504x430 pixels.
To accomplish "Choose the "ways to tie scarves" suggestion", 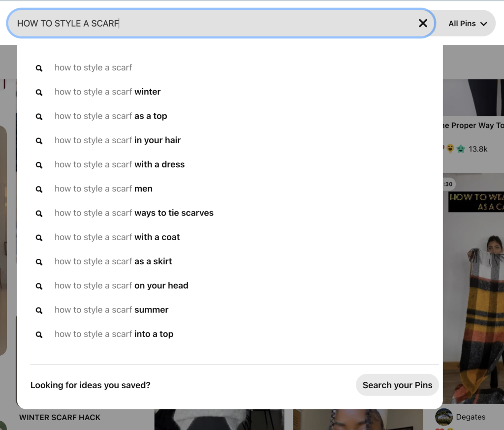I will pyautogui.click(x=134, y=213).
